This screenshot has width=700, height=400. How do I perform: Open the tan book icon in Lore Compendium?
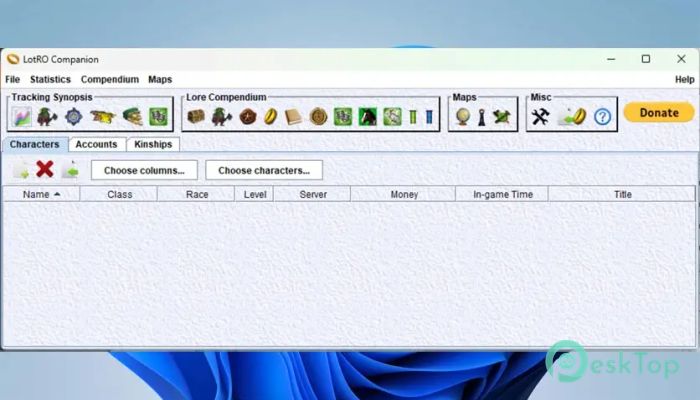click(293, 117)
